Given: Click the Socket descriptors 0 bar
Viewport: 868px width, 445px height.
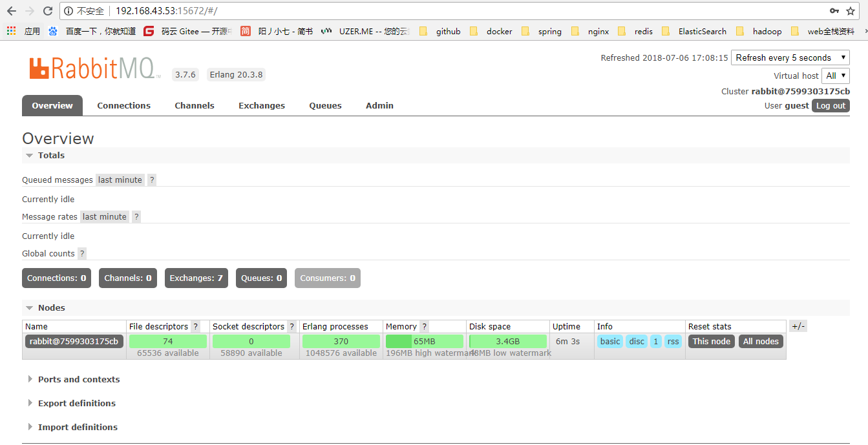Looking at the screenshot, I should [251, 342].
